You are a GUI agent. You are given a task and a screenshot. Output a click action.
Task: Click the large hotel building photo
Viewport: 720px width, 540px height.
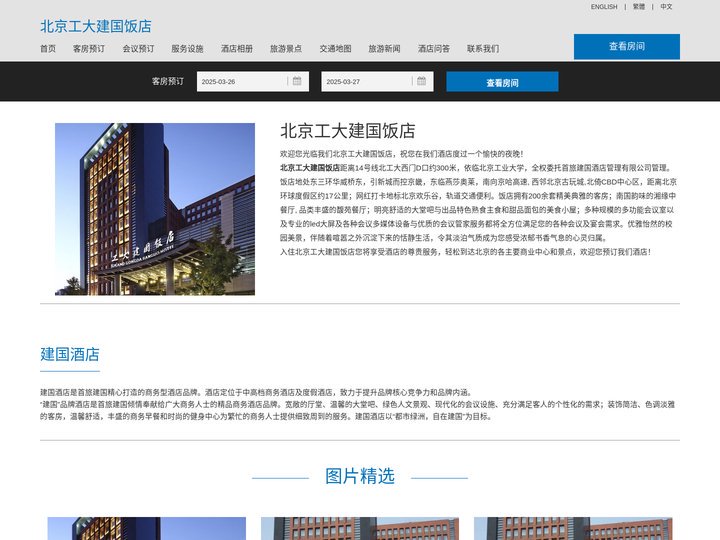tap(155, 209)
